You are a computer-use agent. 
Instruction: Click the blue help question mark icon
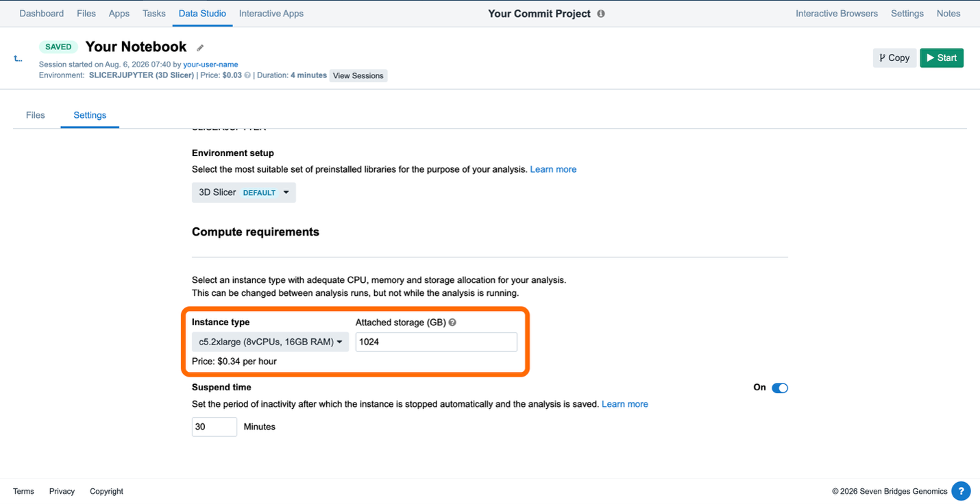pos(961,491)
